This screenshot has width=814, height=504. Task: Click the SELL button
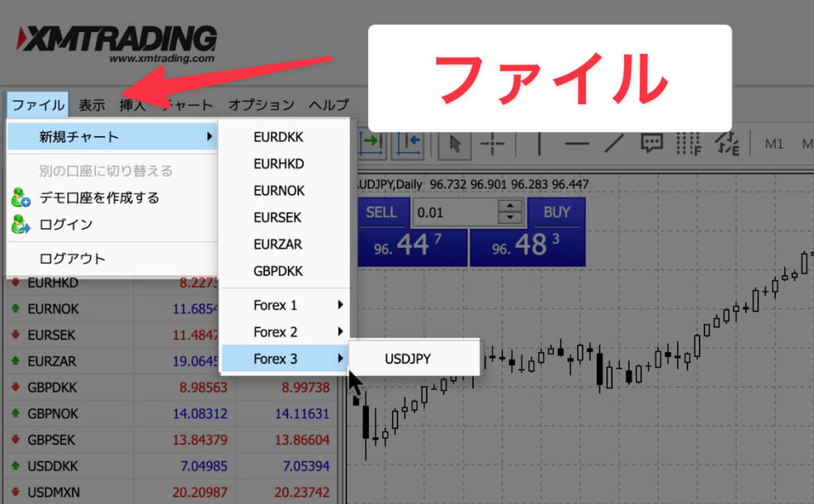[x=382, y=212]
